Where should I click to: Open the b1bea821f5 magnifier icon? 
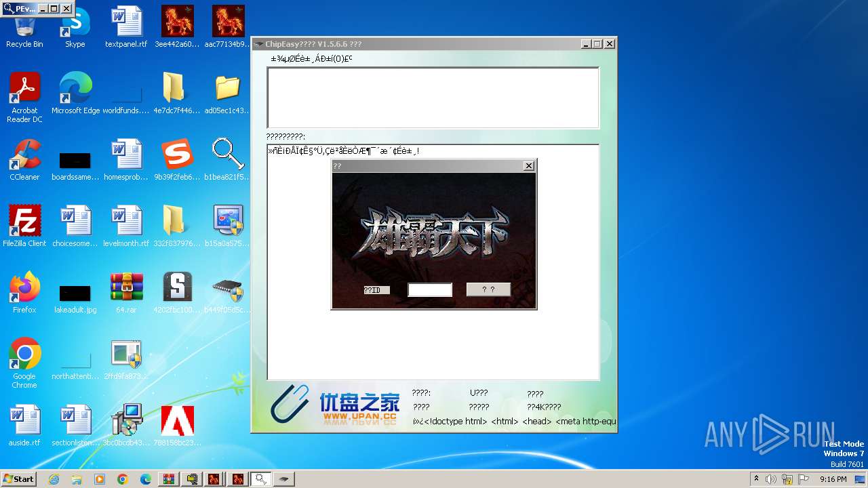pyautogui.click(x=228, y=160)
